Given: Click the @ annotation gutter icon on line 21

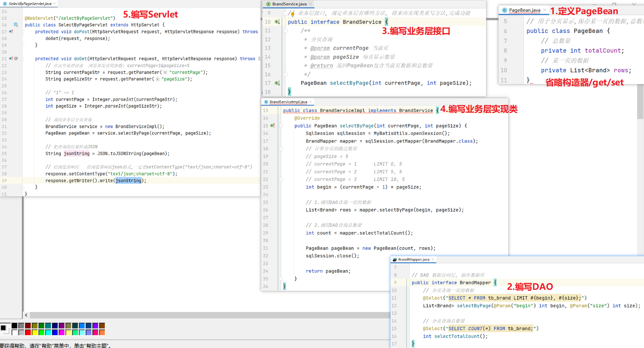Looking at the screenshot, I should coord(16,59).
